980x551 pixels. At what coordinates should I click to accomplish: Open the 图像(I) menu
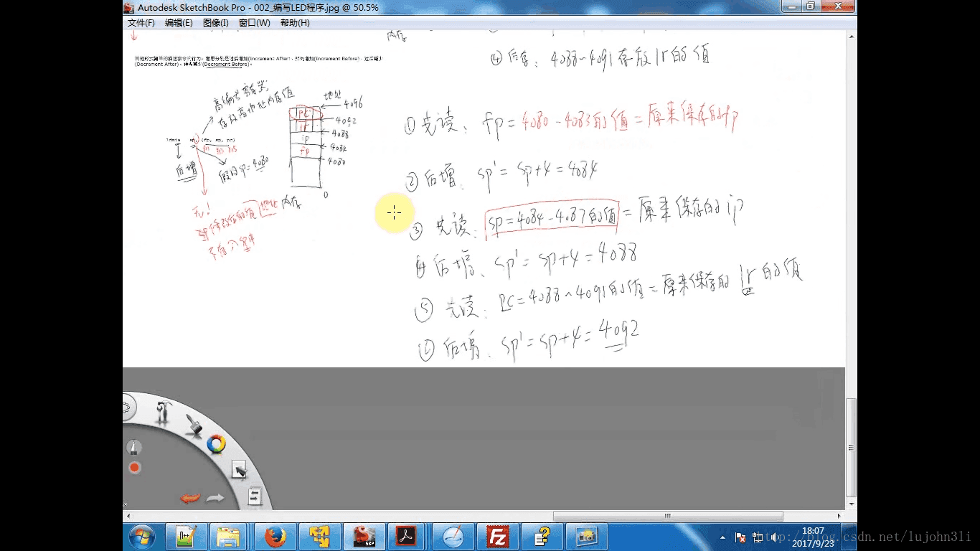pyautogui.click(x=216, y=23)
